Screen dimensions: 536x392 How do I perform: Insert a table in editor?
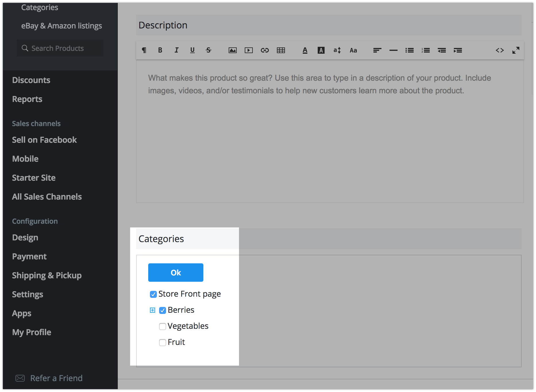coord(281,50)
